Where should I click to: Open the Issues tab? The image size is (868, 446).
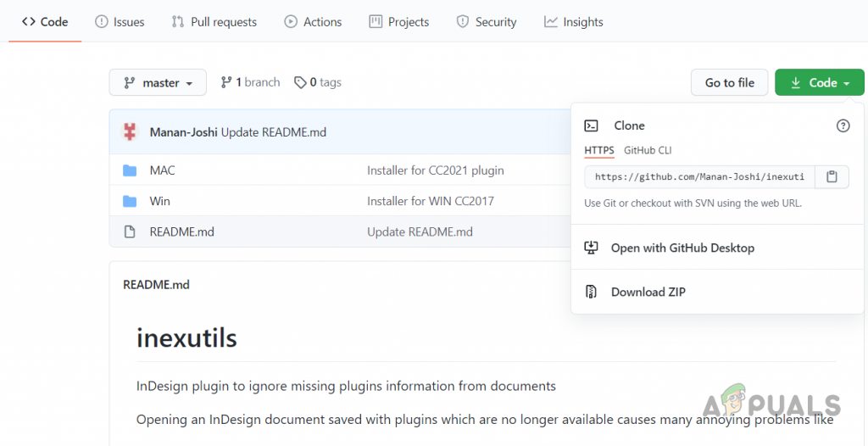pyautogui.click(x=120, y=22)
